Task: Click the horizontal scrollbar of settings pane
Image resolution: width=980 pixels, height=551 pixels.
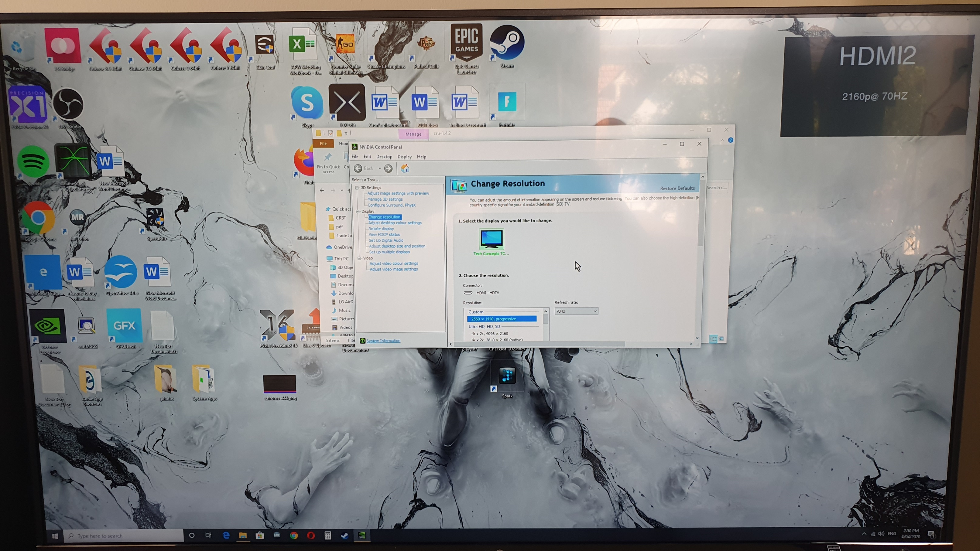Action: [540, 344]
